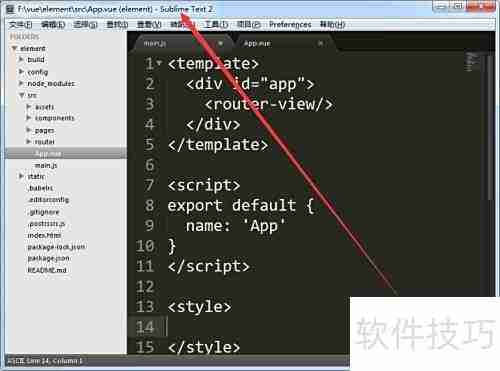The image size is (500, 371).
Task: Open package.json in the sidebar
Action: tap(48, 258)
